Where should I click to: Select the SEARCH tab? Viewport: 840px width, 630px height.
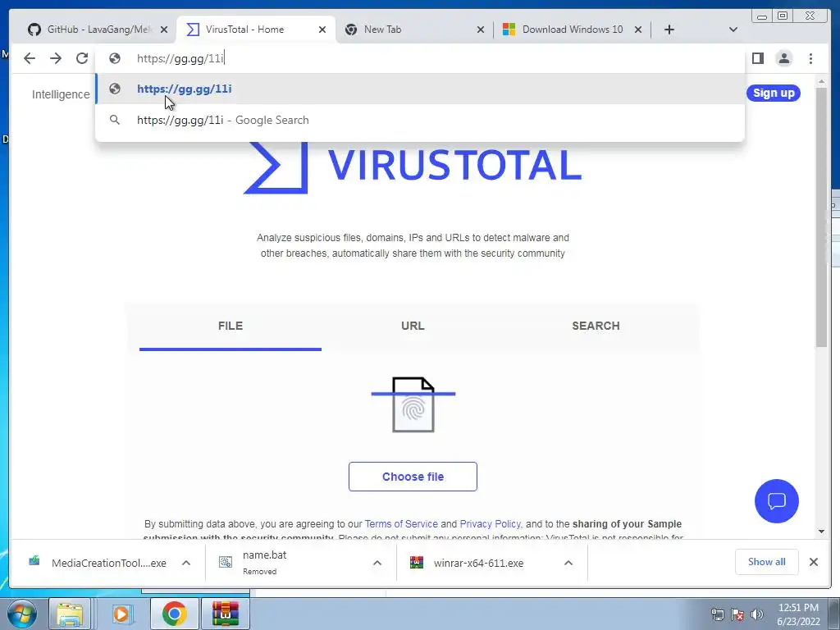tap(596, 326)
